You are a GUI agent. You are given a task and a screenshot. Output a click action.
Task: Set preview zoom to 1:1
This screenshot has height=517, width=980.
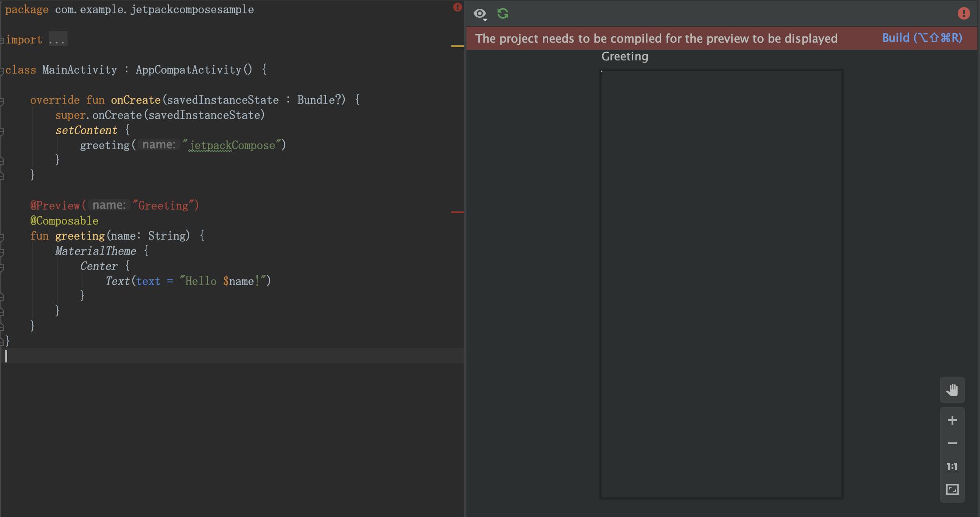(952, 466)
